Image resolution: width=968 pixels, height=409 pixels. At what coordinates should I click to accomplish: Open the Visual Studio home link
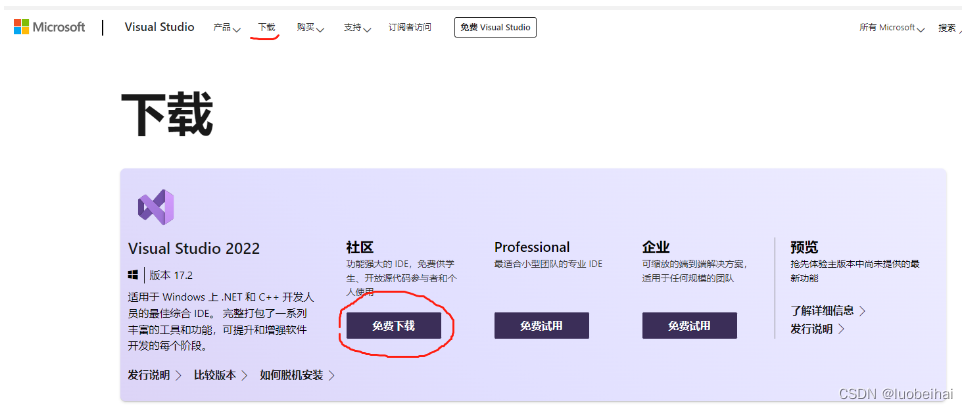click(159, 27)
